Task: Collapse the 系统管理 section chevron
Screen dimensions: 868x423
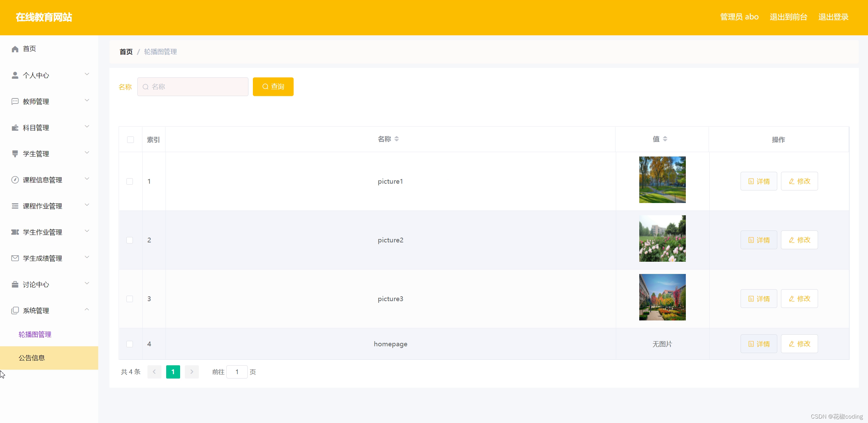Action: pyautogui.click(x=87, y=309)
